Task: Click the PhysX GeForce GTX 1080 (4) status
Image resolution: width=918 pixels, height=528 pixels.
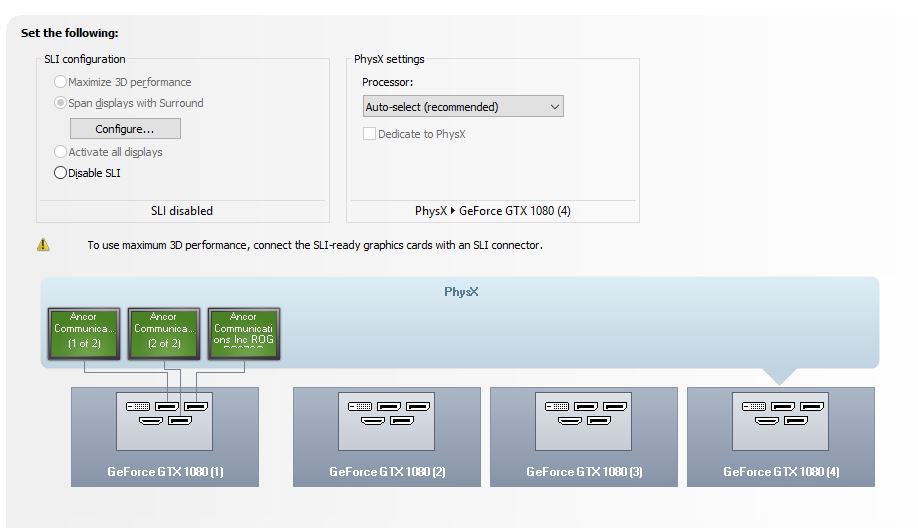Action: tap(493, 211)
